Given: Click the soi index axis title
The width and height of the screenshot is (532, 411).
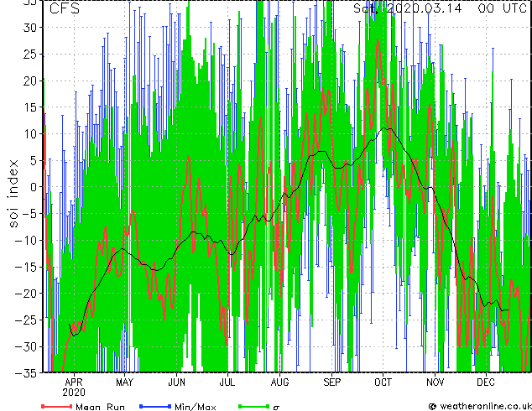Looking at the screenshot, I should click(x=13, y=194).
